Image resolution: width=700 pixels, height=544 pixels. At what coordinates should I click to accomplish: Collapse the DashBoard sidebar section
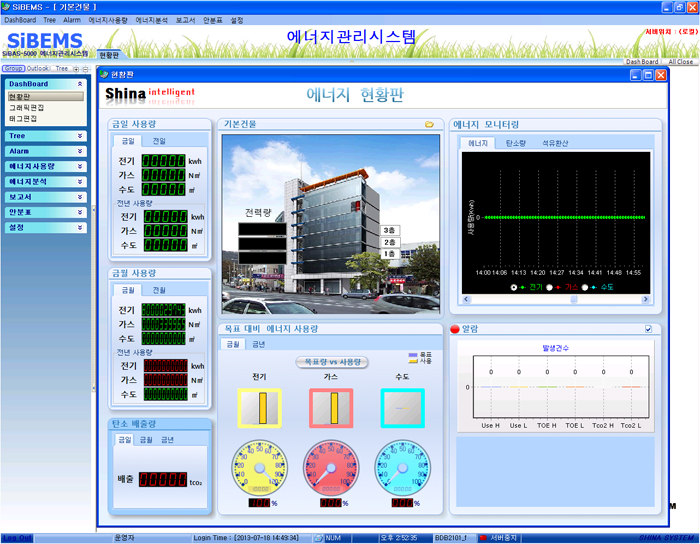pyautogui.click(x=79, y=84)
